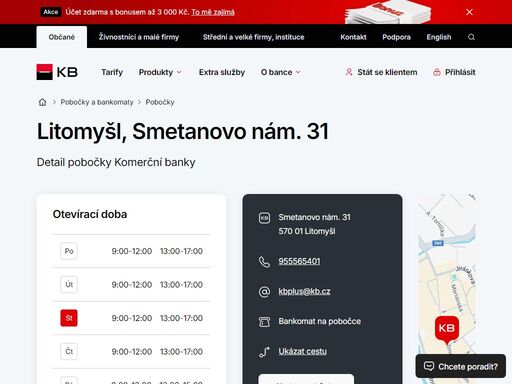Screen dimensions: 512x384
Task: Click the Út day badge
Action: click(69, 285)
